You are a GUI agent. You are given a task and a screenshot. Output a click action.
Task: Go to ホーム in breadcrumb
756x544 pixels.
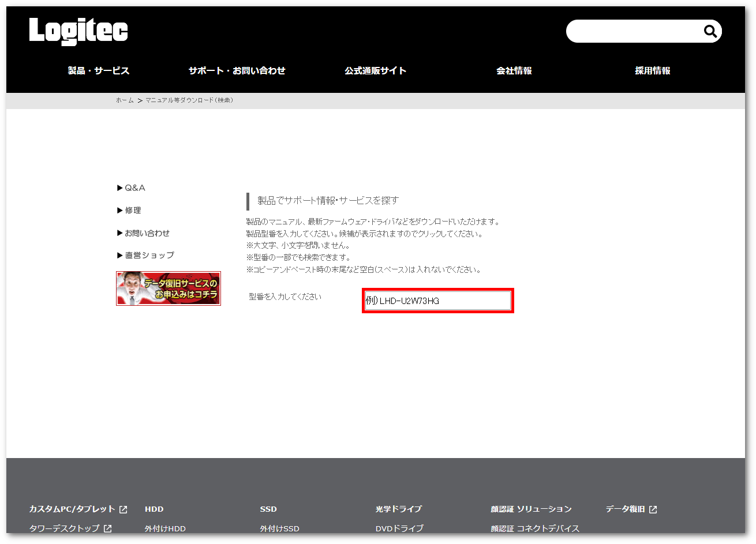(x=125, y=100)
